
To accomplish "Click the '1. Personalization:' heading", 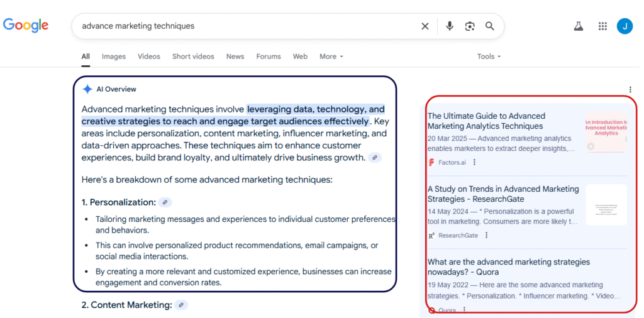I will 119,202.
